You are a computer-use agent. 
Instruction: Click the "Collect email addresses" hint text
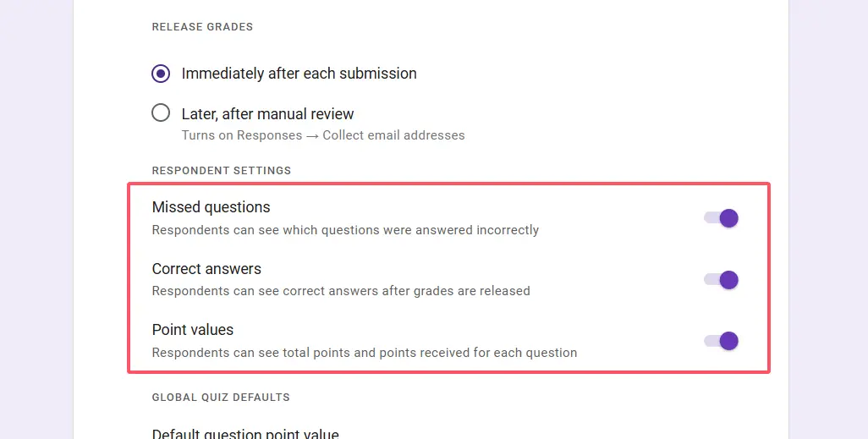395,135
